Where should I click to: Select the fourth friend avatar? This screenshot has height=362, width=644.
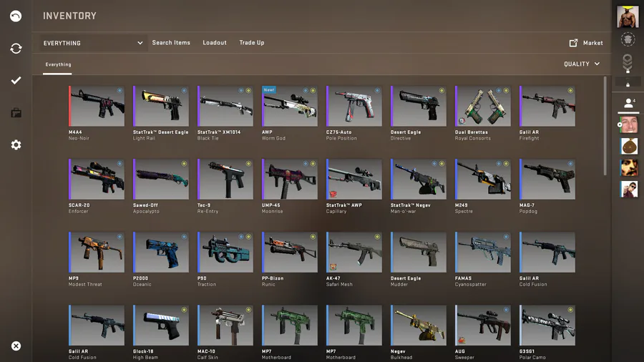[x=629, y=189]
